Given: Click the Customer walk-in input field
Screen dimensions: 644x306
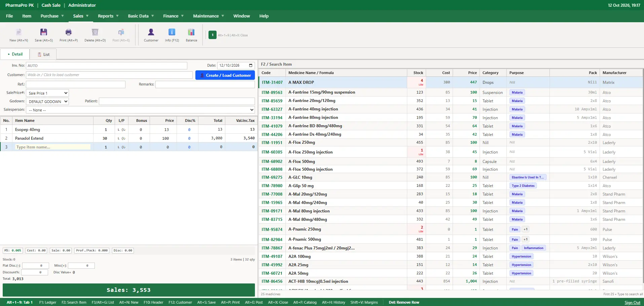Looking at the screenshot, I should coord(109,75).
